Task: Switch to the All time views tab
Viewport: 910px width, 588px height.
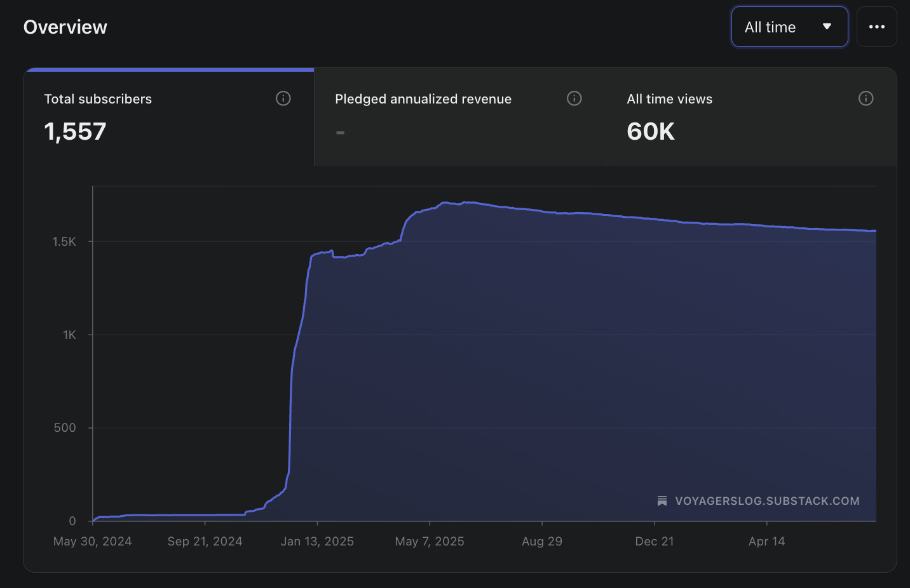Action: (x=751, y=117)
